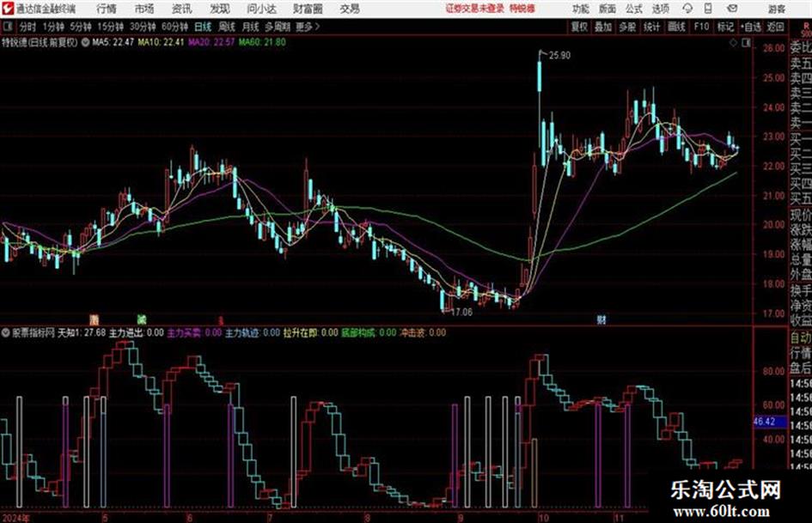This screenshot has height=523, width=812.
Task: Switch to the 周线 weekly tab
Action: [x=227, y=27]
